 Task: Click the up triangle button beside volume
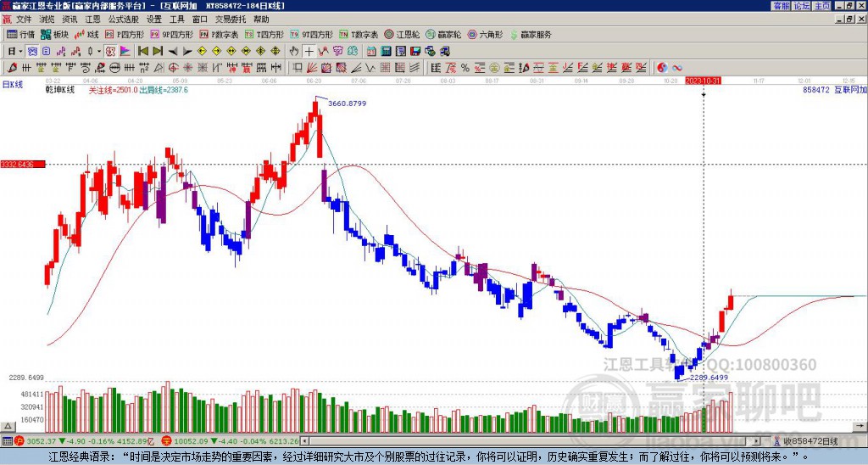pyautogui.click(x=8, y=426)
